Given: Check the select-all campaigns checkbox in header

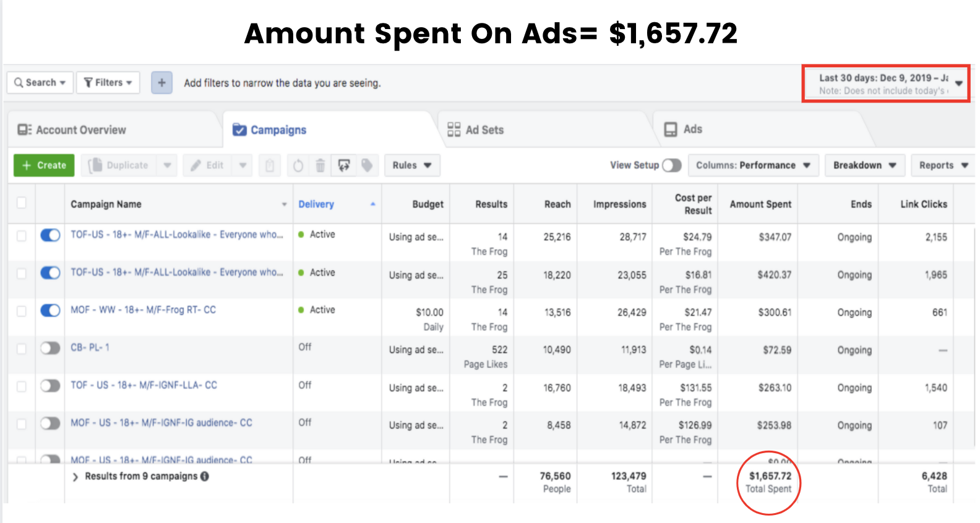Looking at the screenshot, I should pyautogui.click(x=22, y=203).
